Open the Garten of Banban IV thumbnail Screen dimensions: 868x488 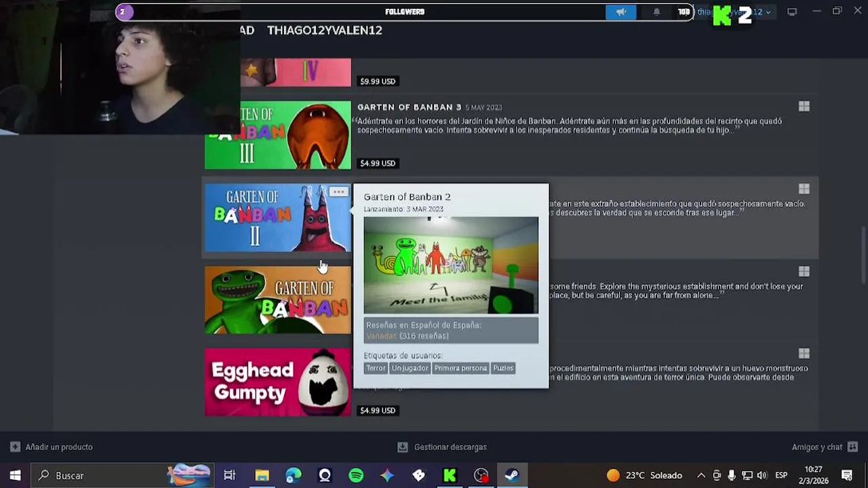click(296, 73)
